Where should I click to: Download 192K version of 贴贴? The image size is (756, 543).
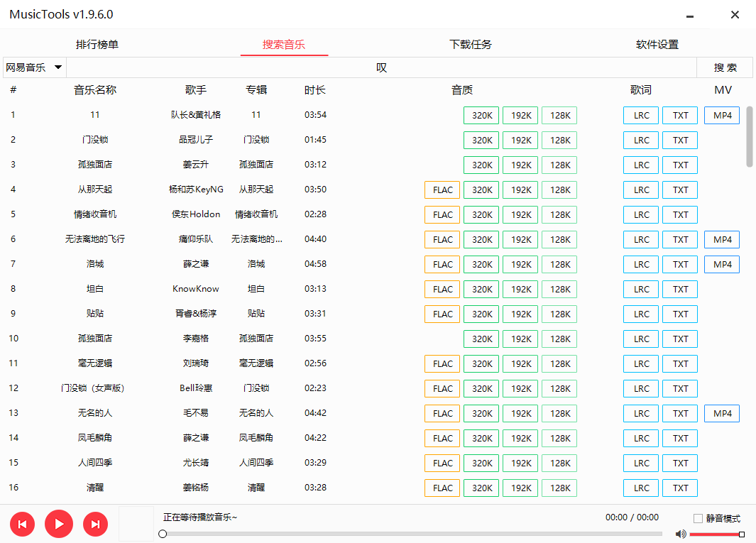pos(520,314)
